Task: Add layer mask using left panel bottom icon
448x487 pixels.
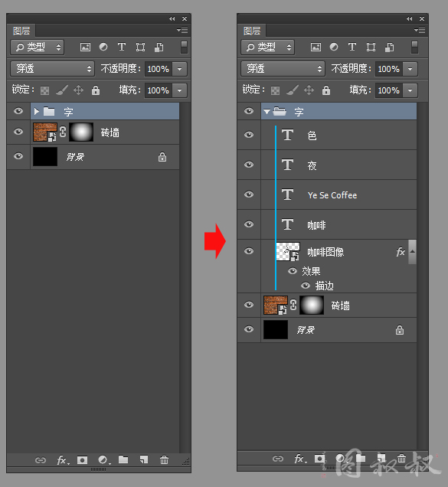Action: [x=82, y=459]
